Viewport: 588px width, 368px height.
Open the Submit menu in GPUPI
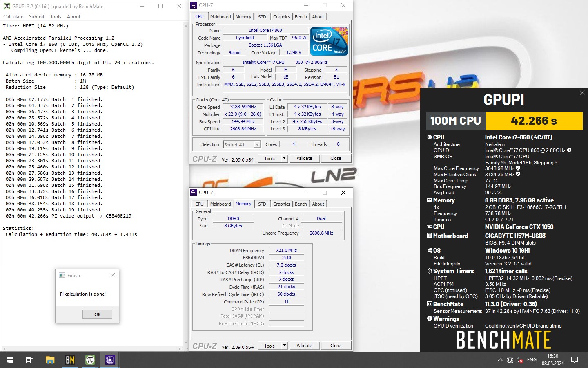coord(37,17)
